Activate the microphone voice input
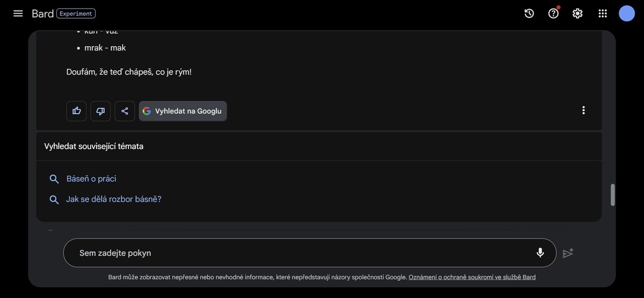 click(x=540, y=253)
